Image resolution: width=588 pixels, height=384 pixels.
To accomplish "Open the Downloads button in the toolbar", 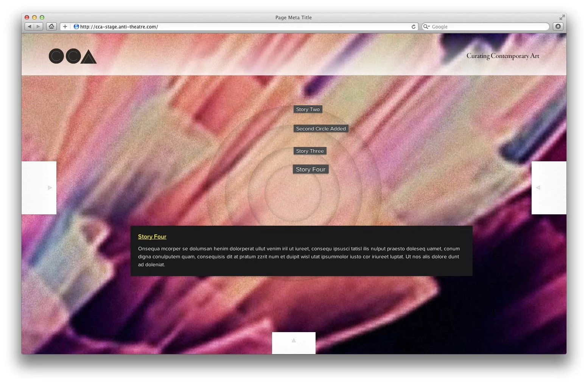I will (558, 27).
